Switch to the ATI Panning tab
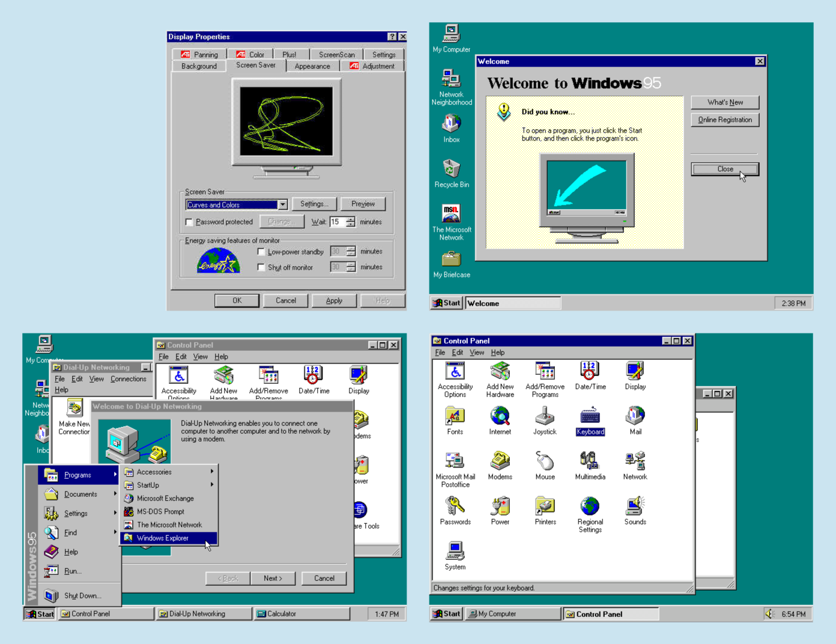 pos(199,54)
